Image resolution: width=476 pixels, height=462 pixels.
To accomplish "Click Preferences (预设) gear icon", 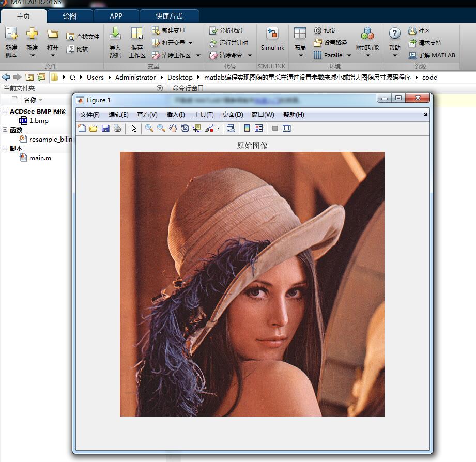I will click(317, 30).
